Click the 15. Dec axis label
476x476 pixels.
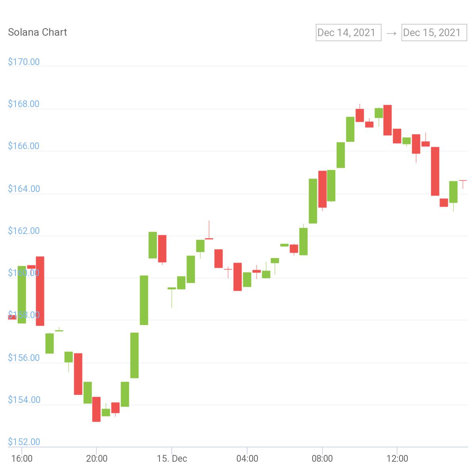pyautogui.click(x=172, y=459)
